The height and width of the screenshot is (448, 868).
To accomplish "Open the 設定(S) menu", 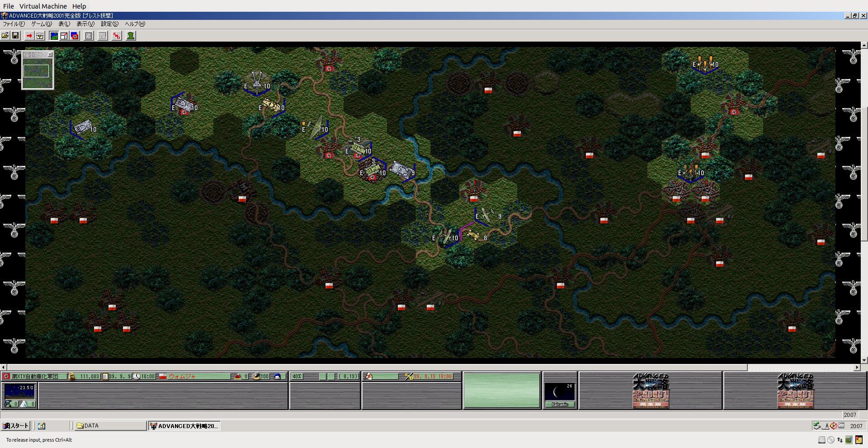I will [x=110, y=24].
